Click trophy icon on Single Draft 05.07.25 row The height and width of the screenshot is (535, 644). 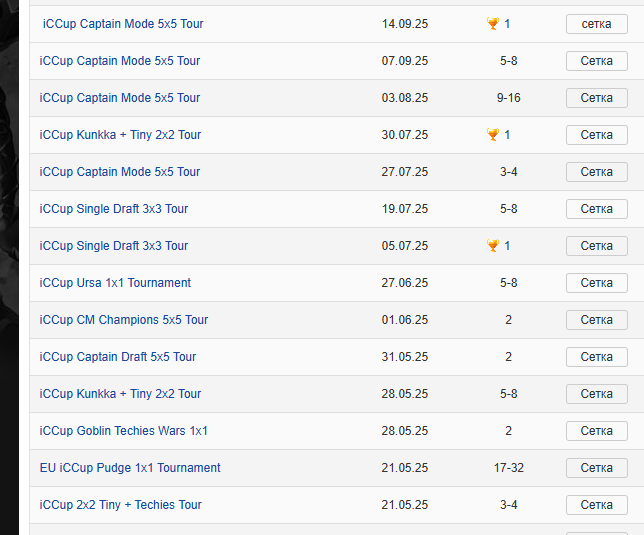point(492,246)
